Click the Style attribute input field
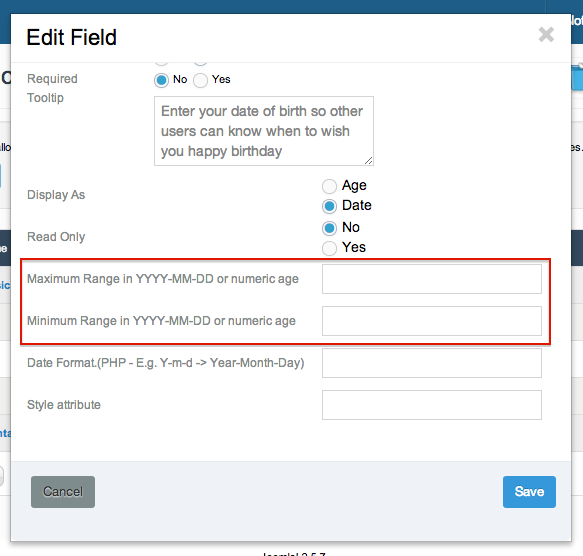The height and width of the screenshot is (556, 583). [x=432, y=405]
